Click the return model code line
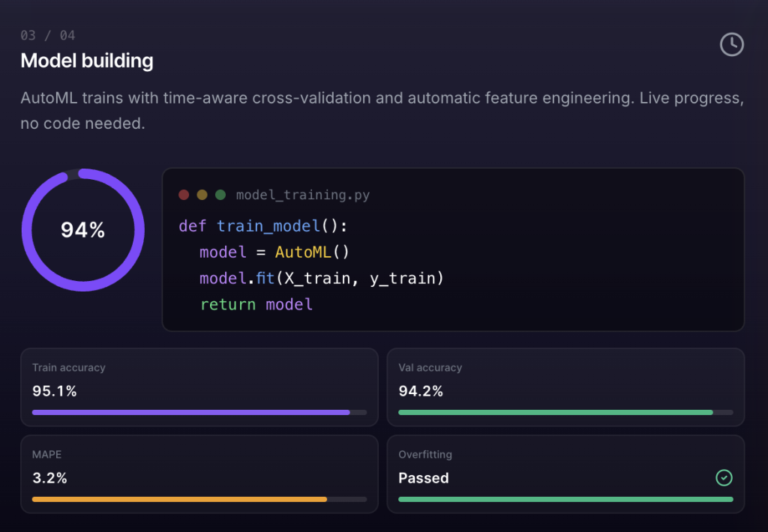Viewport: 768px width, 532px height. 256,304
